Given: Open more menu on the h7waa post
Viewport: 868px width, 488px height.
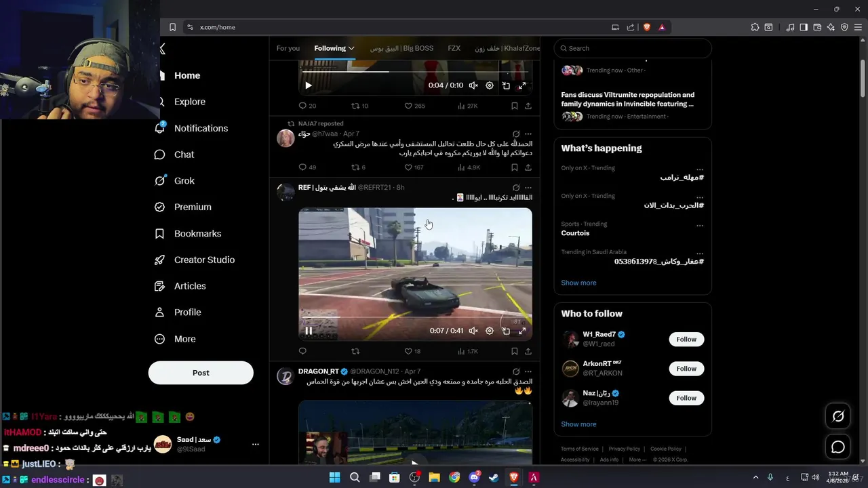Looking at the screenshot, I should 528,134.
